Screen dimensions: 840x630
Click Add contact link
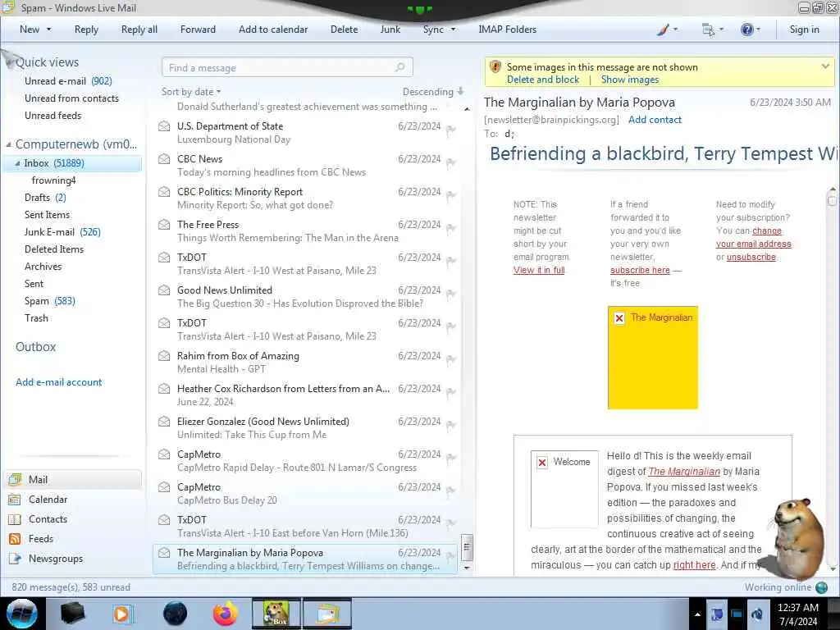click(655, 120)
